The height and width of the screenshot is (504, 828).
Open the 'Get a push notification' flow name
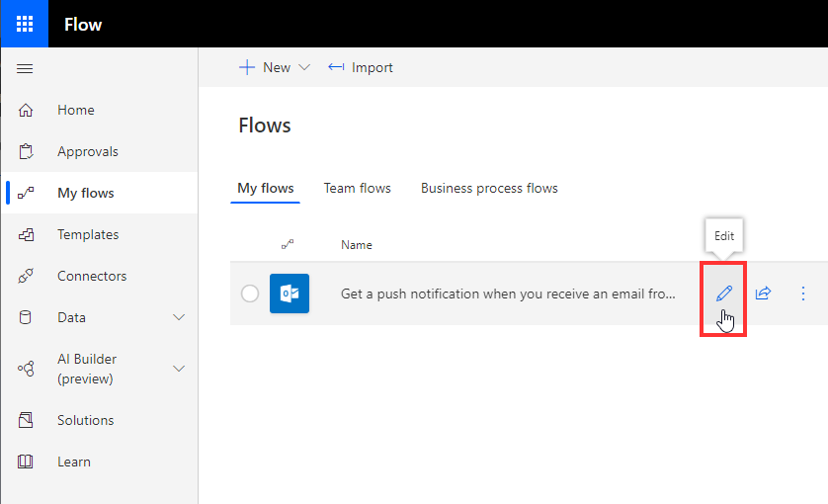(508, 294)
